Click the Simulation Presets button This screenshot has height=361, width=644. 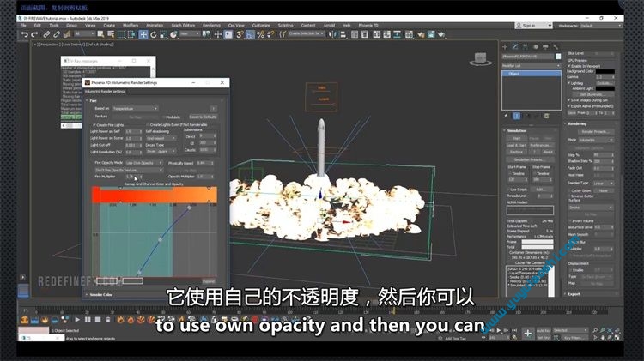(531, 159)
